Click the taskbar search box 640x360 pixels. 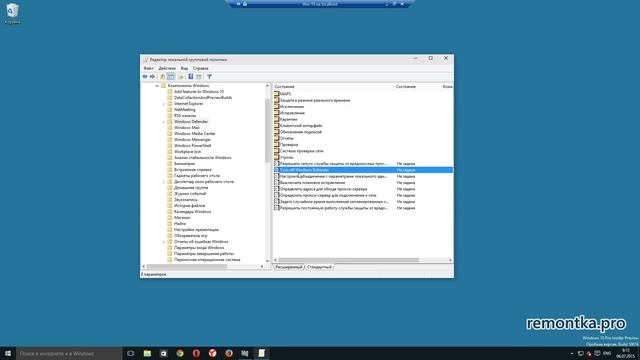tap(69, 353)
